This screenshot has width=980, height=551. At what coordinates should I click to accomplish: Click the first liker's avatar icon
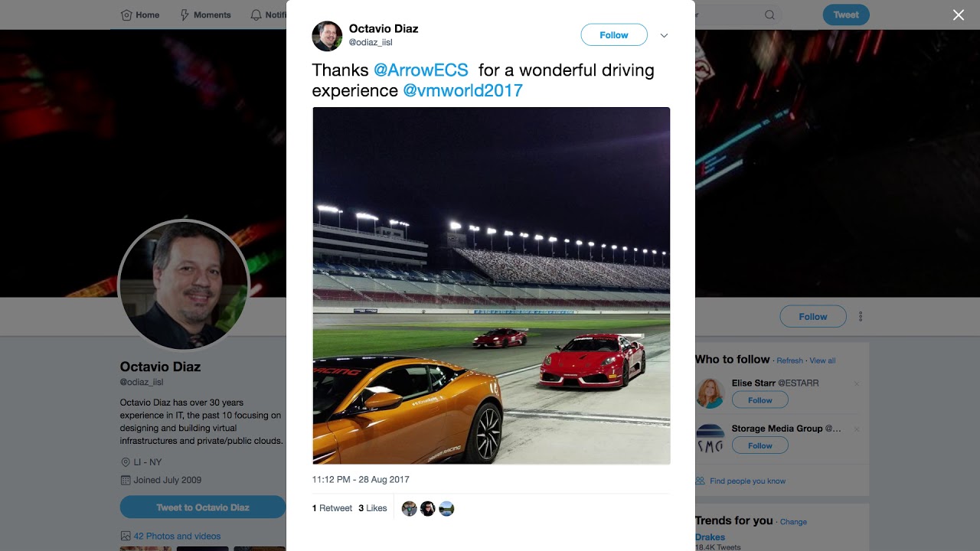click(410, 509)
